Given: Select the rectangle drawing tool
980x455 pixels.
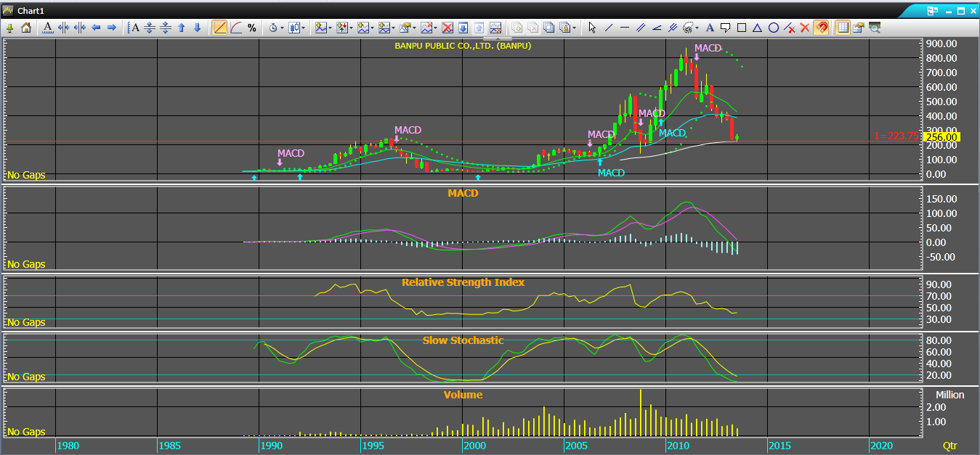Looking at the screenshot, I should [x=742, y=28].
